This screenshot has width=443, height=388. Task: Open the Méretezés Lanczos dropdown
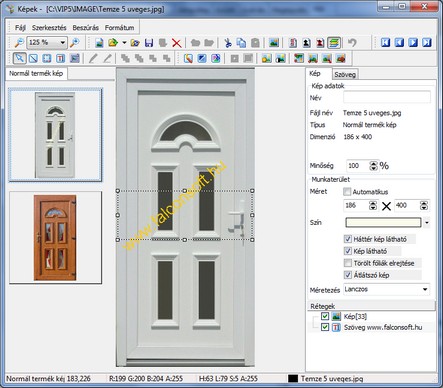click(x=425, y=289)
